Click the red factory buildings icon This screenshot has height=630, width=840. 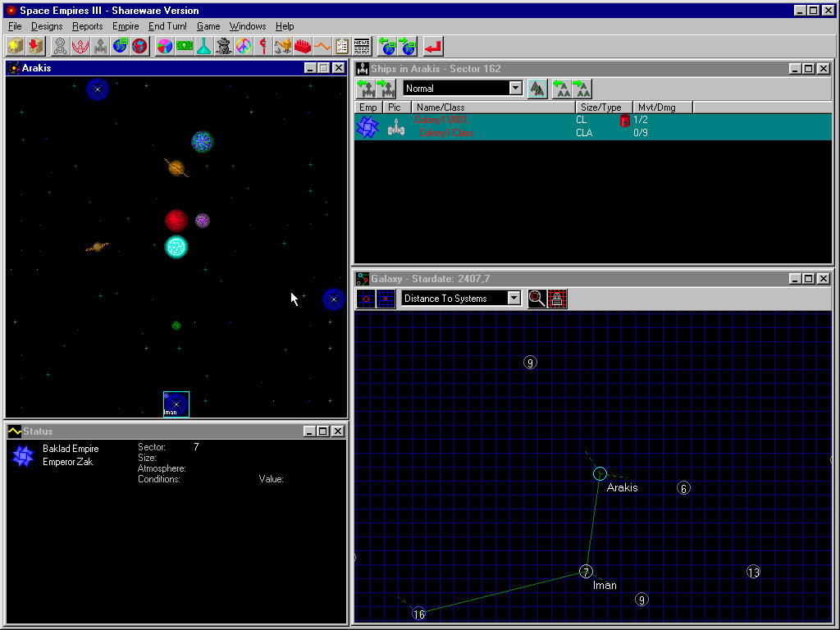[x=303, y=46]
